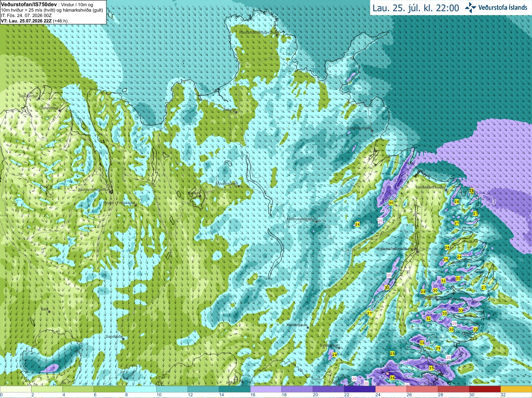Click the Lau. 25. júl. kl. 22:00 timestamp
Image resolution: width=532 pixels, height=398 pixels.
pos(416,8)
